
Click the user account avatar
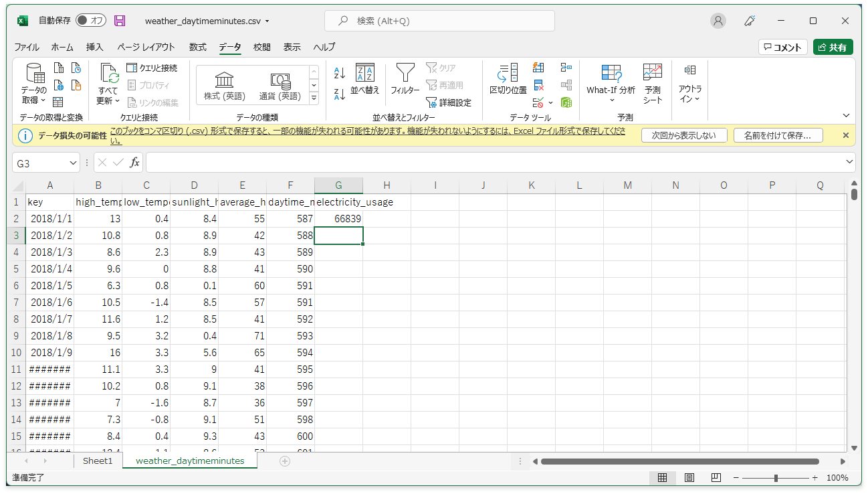tap(718, 21)
